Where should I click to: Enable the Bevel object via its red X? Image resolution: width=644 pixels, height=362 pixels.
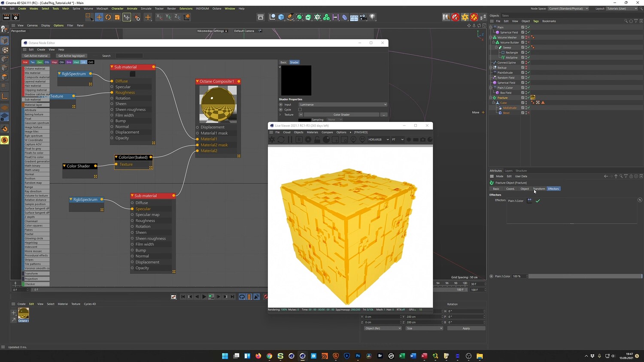pyautogui.click(x=529, y=113)
